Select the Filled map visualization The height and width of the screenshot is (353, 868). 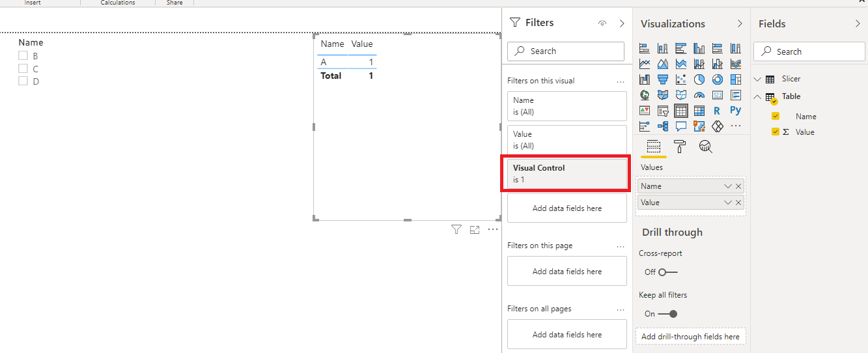663,95
